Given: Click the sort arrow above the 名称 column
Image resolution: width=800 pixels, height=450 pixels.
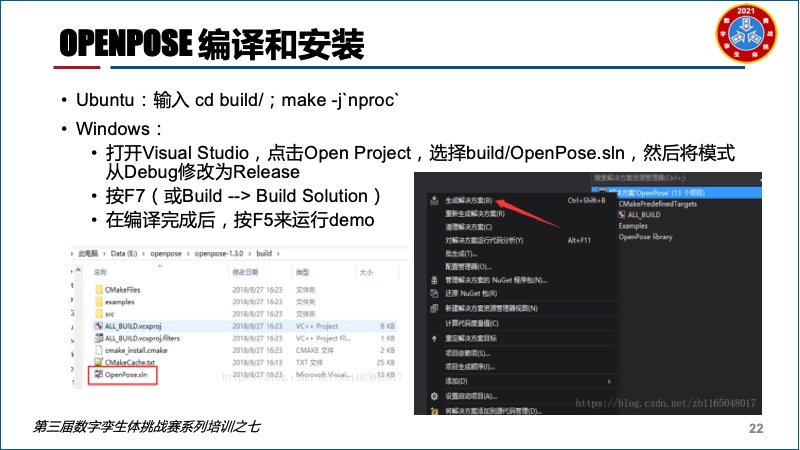Looking at the screenshot, I should click(x=160, y=266).
